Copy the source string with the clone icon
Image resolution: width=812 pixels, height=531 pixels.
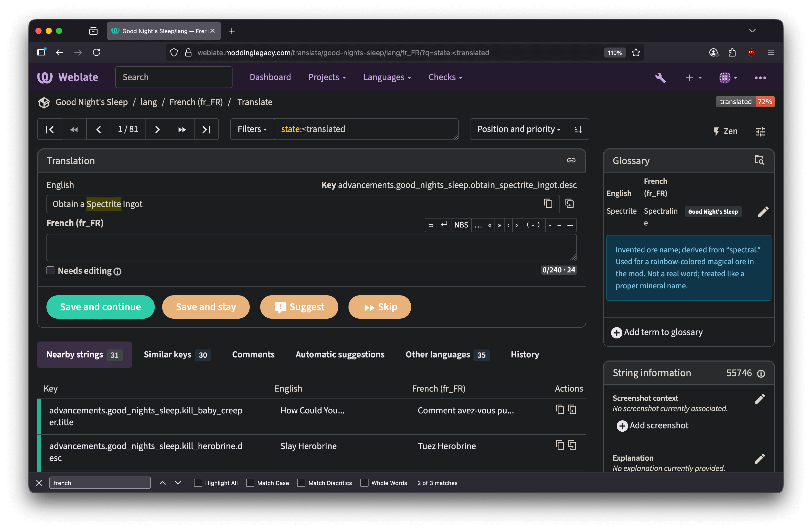click(569, 204)
